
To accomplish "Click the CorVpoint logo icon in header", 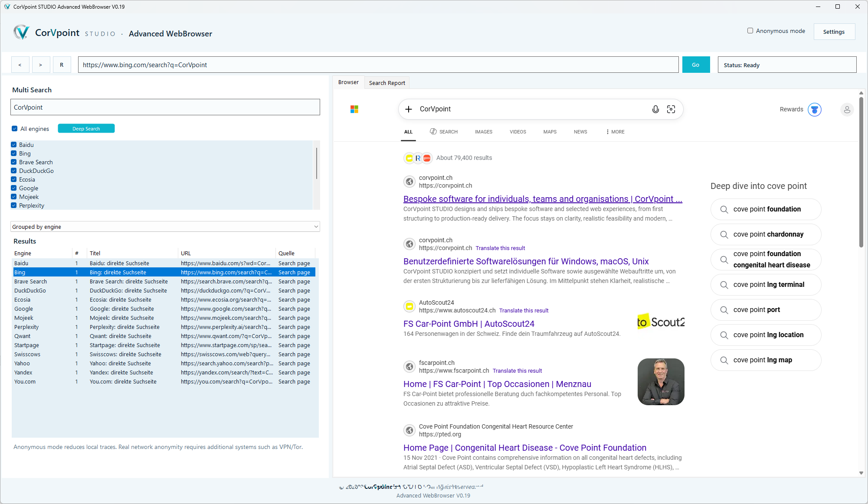I will 21,33.
